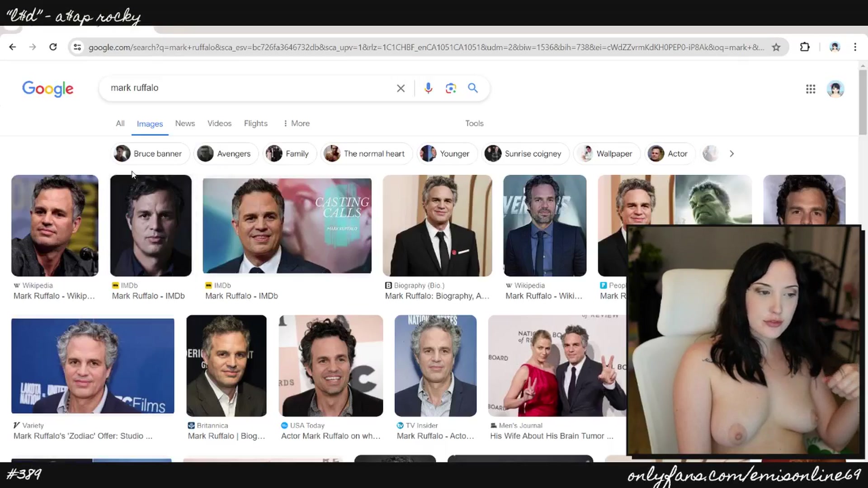Open the Variety image result thumbnail
Image resolution: width=868 pixels, height=488 pixels.
point(93,366)
